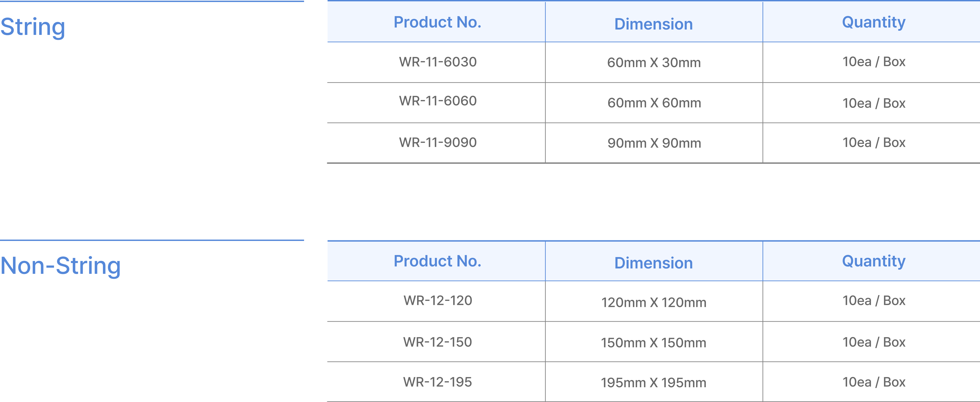The width and height of the screenshot is (980, 402).
Task: Select product number WR-11-6030
Action: point(437,62)
